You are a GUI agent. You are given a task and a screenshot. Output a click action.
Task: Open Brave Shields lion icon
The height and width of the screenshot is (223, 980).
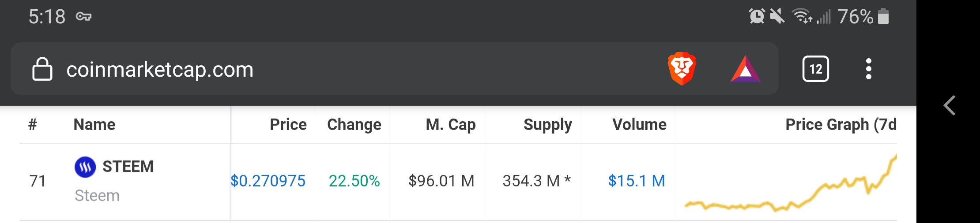click(x=682, y=69)
